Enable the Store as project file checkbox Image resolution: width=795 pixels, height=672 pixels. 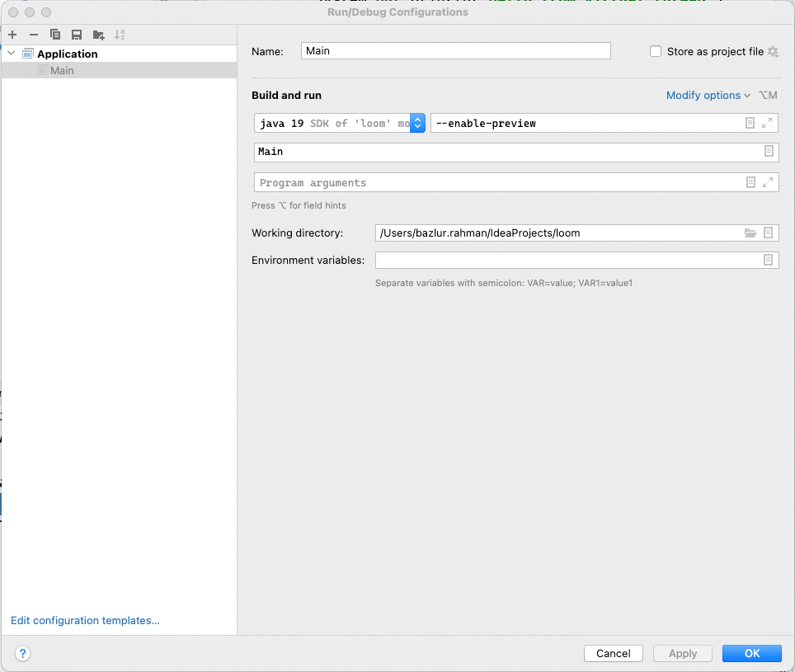(656, 51)
